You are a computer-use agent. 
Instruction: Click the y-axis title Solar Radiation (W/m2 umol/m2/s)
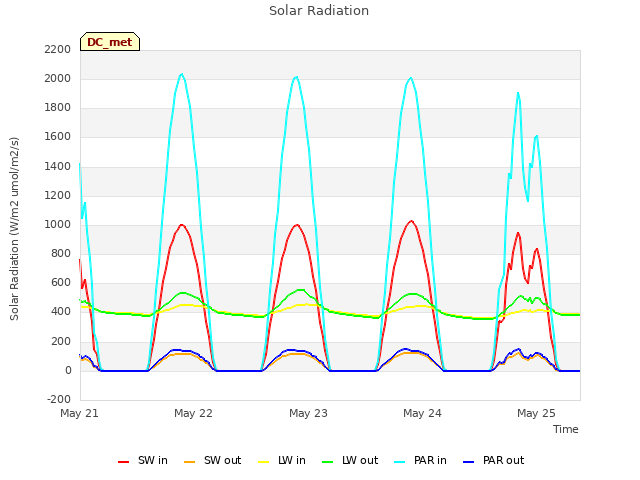coord(14,229)
